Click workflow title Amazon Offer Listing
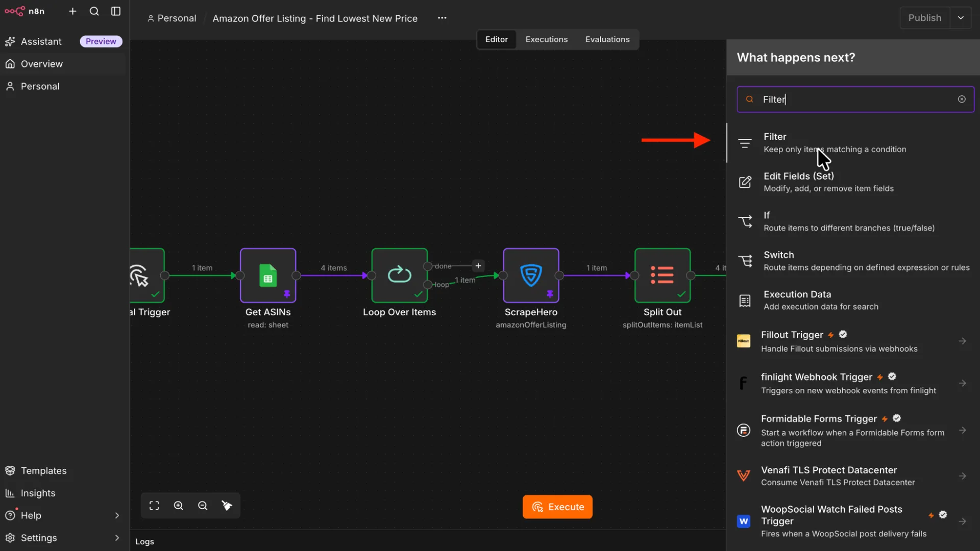The width and height of the screenshot is (980, 551). (315, 18)
